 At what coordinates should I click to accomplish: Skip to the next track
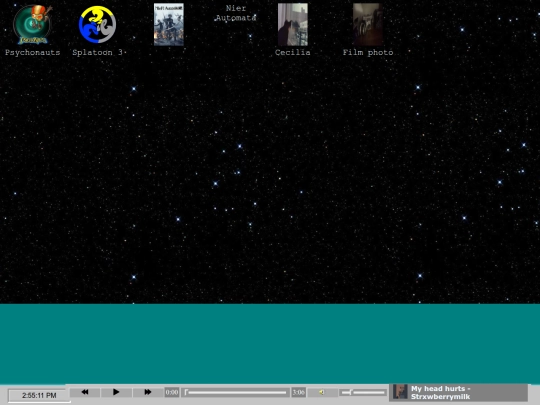click(x=147, y=392)
